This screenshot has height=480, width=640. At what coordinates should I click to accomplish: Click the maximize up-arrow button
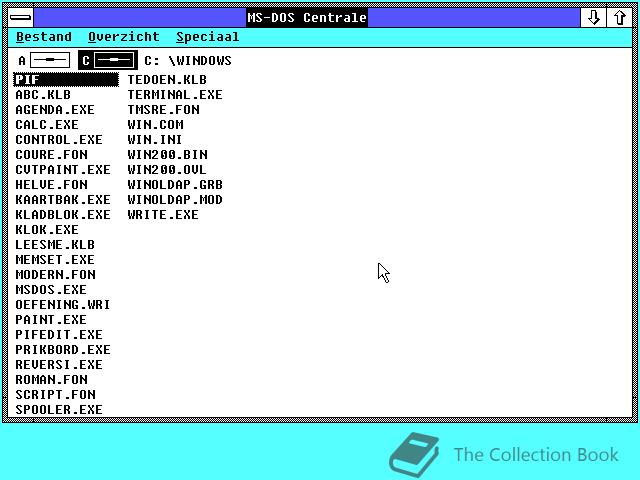click(620, 18)
